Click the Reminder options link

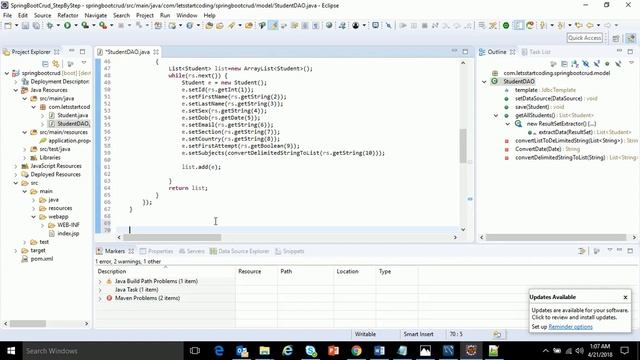pos(570,327)
